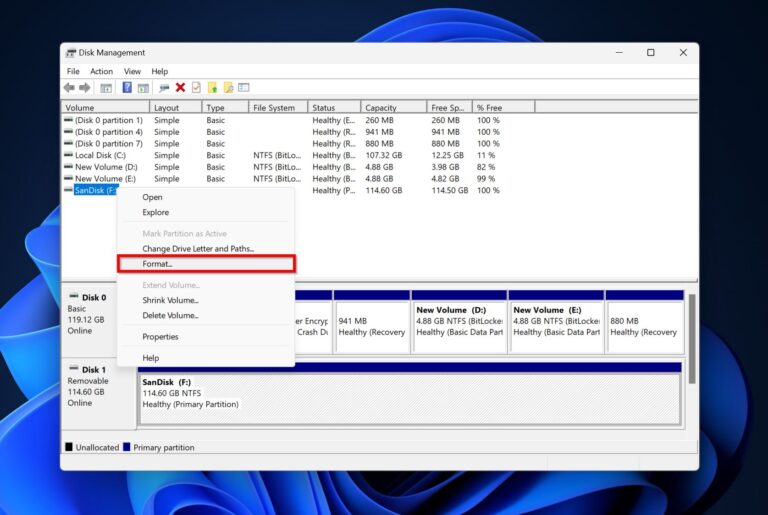Click the Disk Management title bar icon
Screen dimensions: 768x515
(x=71, y=53)
